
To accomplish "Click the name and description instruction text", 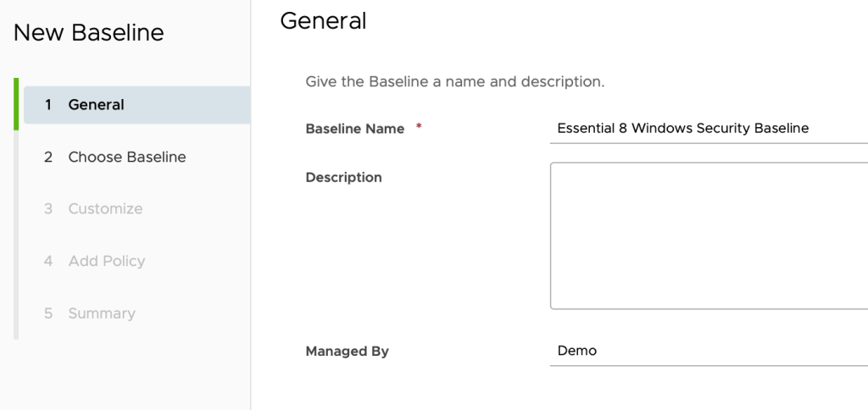I will point(454,82).
